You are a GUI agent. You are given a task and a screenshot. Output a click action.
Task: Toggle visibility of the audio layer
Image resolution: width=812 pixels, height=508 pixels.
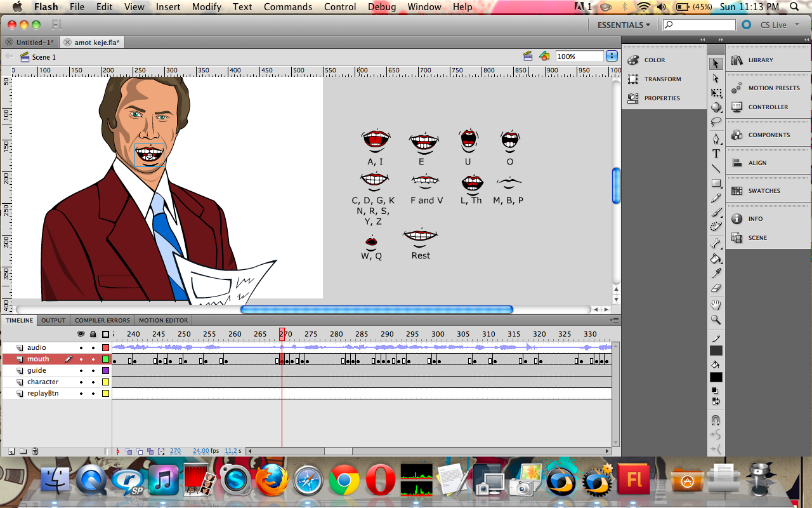tap(81, 348)
